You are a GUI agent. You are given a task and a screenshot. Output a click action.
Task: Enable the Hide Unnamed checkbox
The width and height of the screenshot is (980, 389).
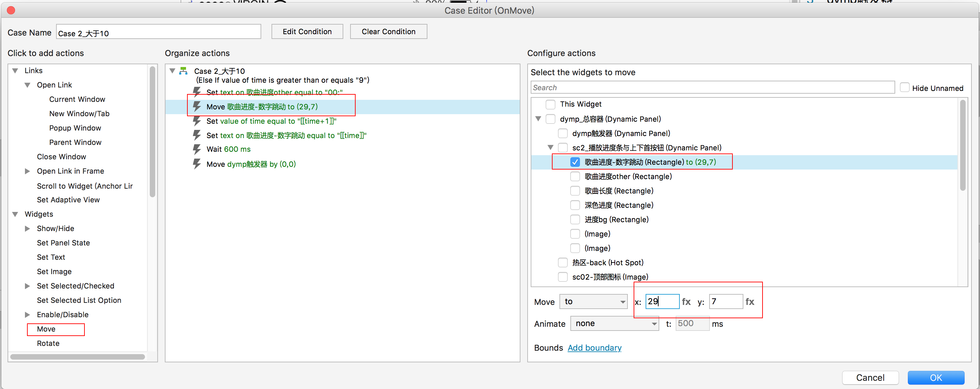point(904,88)
